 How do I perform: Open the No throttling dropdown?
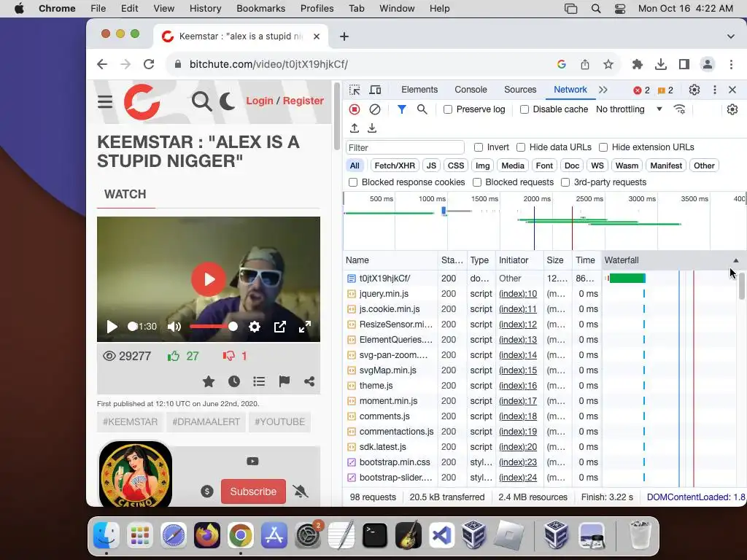[x=629, y=109]
